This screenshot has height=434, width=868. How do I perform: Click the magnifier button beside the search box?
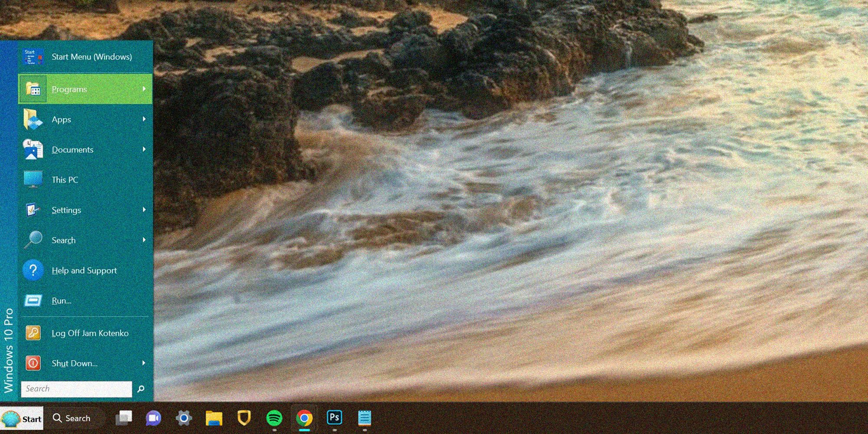[x=141, y=389]
